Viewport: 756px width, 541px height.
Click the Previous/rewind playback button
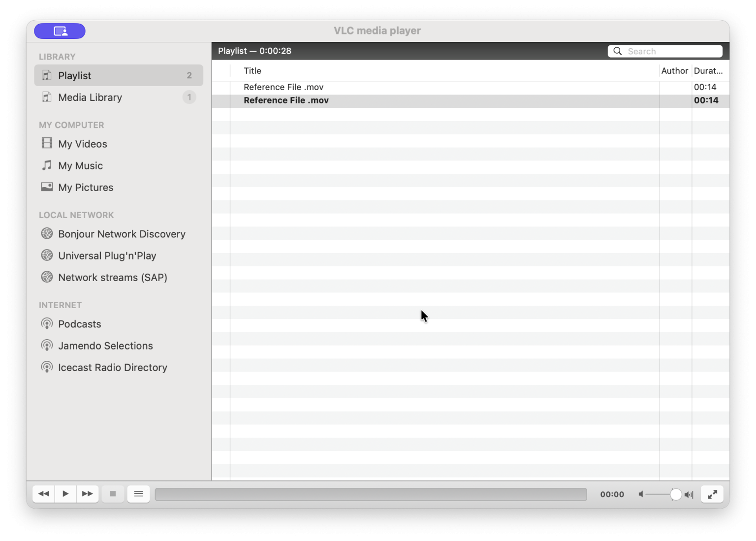point(43,494)
